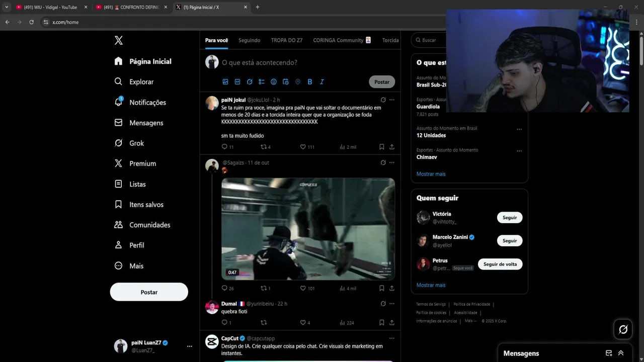Click Mostrar mais under trending topics
Viewport: 644px width, 362px height.
tap(431, 174)
